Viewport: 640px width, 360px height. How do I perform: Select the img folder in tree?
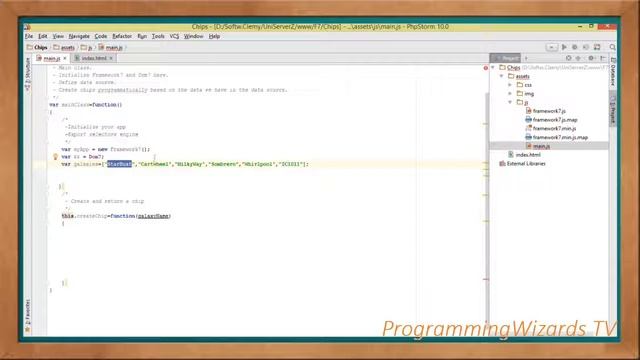point(529,94)
